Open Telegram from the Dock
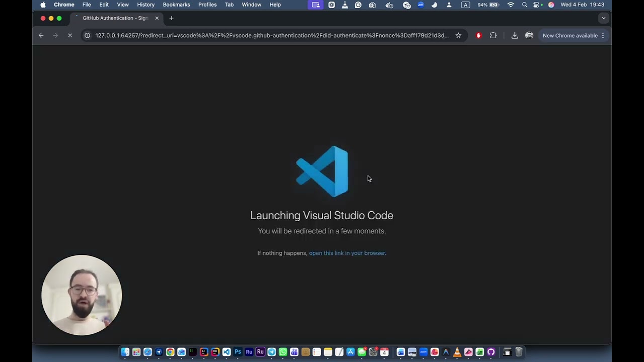The image size is (644, 362). click(272, 352)
